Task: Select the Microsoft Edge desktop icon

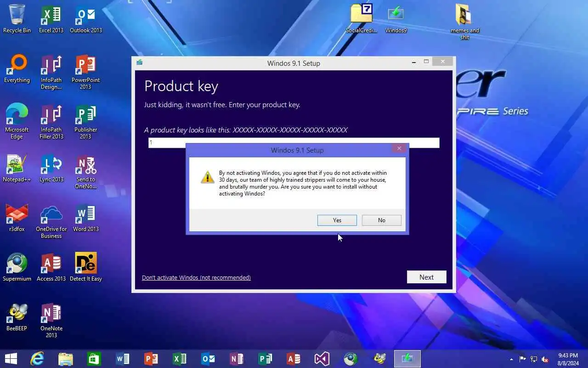Action: click(17, 122)
